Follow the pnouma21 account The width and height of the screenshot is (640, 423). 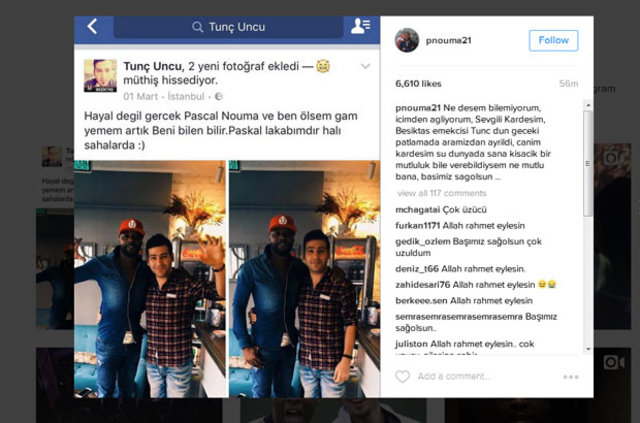tap(553, 40)
